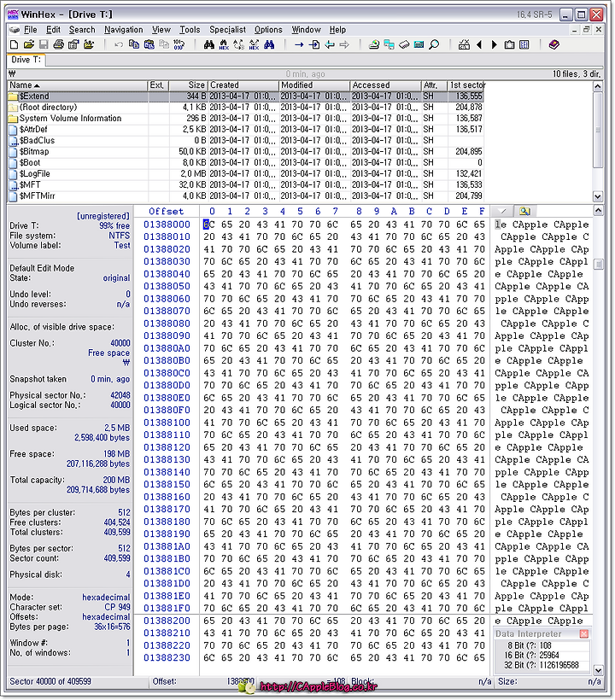The height and width of the screenshot is (700, 615).
Task: Click offset 01388200 row label
Action: (x=167, y=621)
